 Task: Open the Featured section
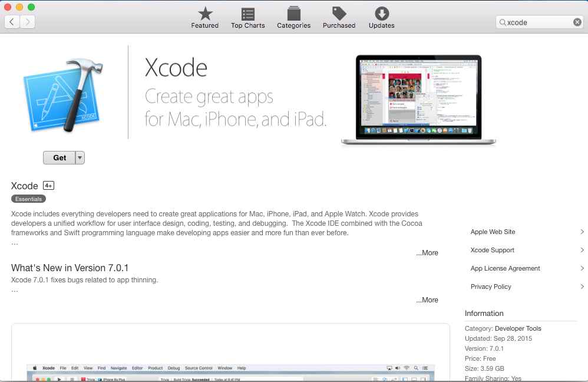click(x=205, y=18)
